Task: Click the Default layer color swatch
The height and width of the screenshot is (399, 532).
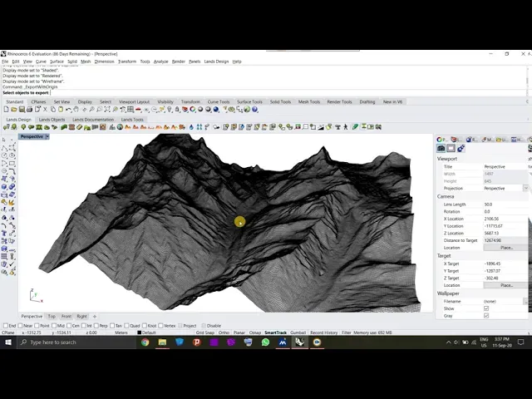Action: coord(139,332)
